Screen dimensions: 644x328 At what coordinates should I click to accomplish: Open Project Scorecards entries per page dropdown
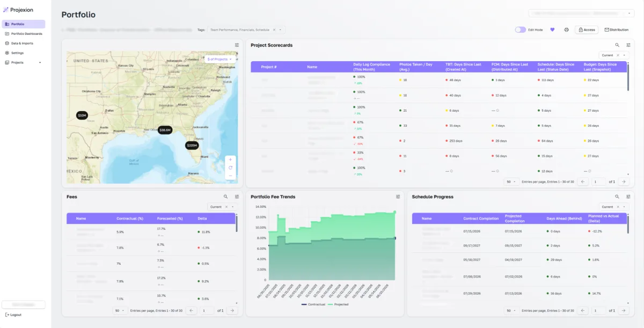click(x=511, y=182)
